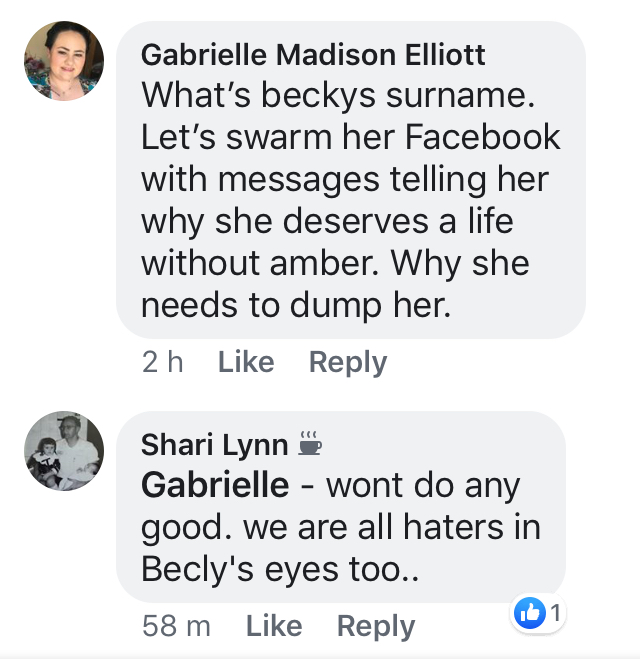This screenshot has height=659, width=640.
Task: Like Gabrielle Madison Elliott's comment
Action: pos(246,362)
